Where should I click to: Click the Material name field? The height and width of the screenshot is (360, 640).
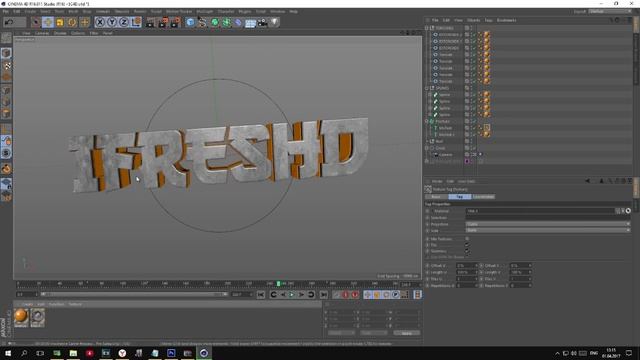[540, 211]
